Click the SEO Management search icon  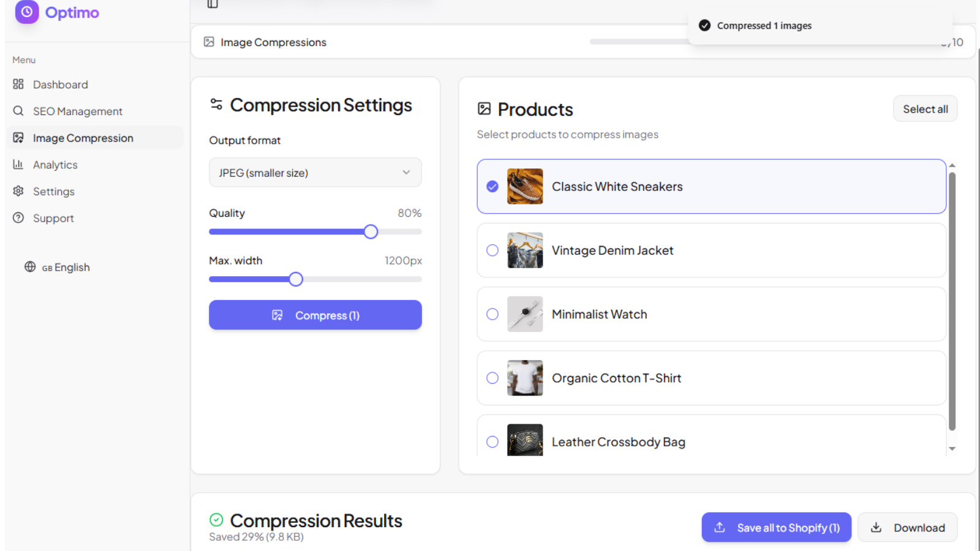[x=18, y=111]
